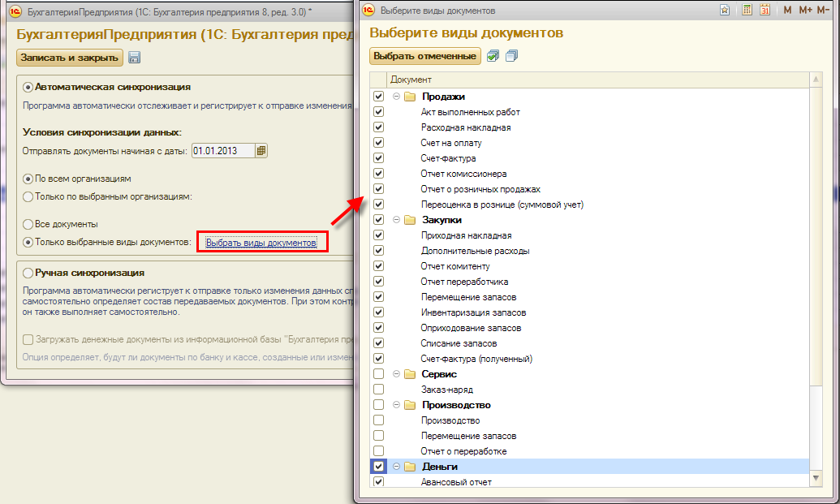Click the favorites star icon in the title bar

point(724,11)
